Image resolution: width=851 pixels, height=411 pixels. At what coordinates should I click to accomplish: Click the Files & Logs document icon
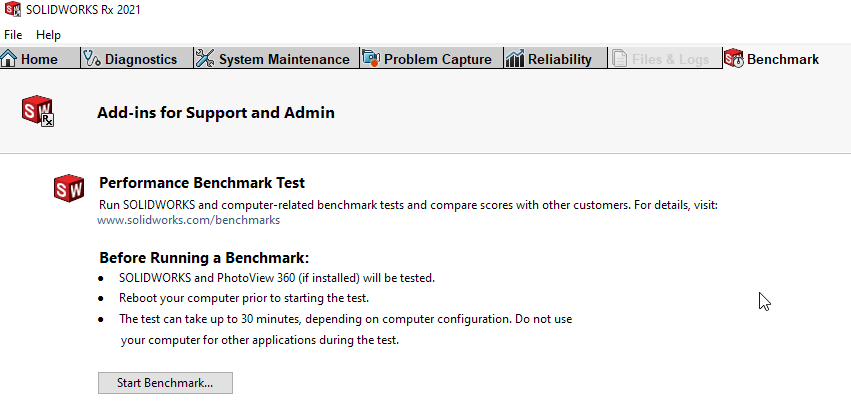[x=619, y=59]
